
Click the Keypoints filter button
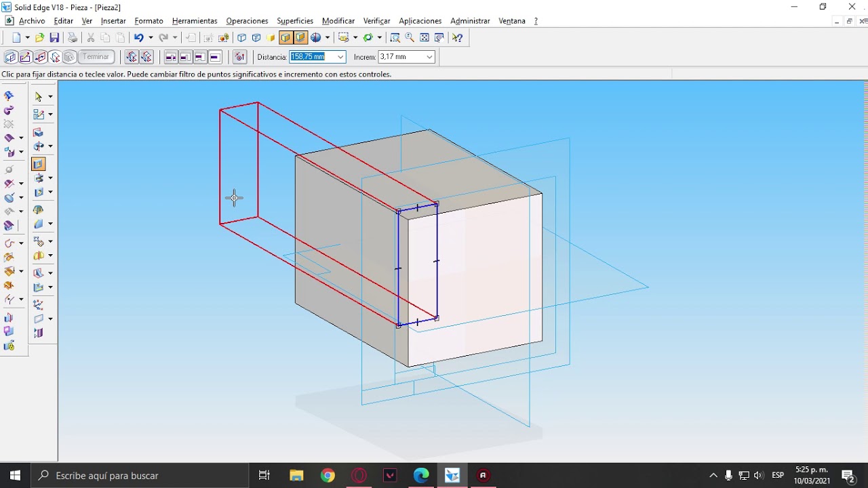point(239,57)
